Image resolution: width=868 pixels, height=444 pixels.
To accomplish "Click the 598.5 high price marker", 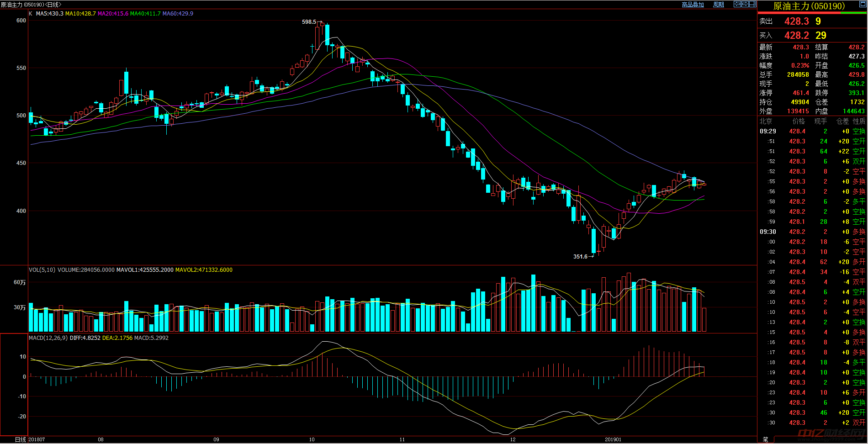I will [309, 21].
